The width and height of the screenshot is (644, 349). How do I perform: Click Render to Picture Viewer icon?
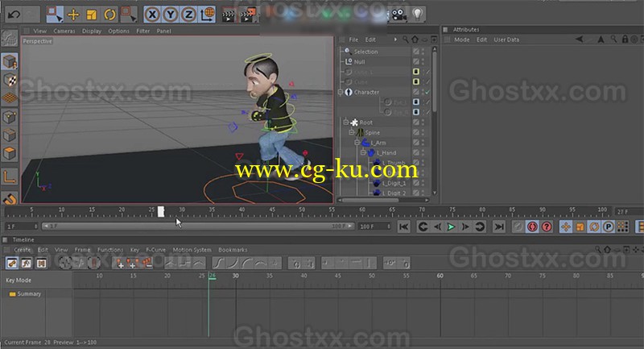(x=248, y=15)
